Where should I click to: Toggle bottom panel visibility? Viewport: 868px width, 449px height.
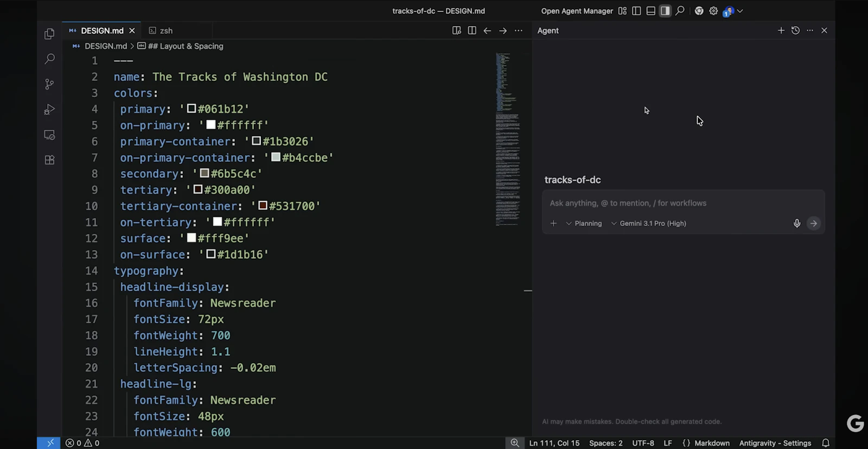[650, 11]
